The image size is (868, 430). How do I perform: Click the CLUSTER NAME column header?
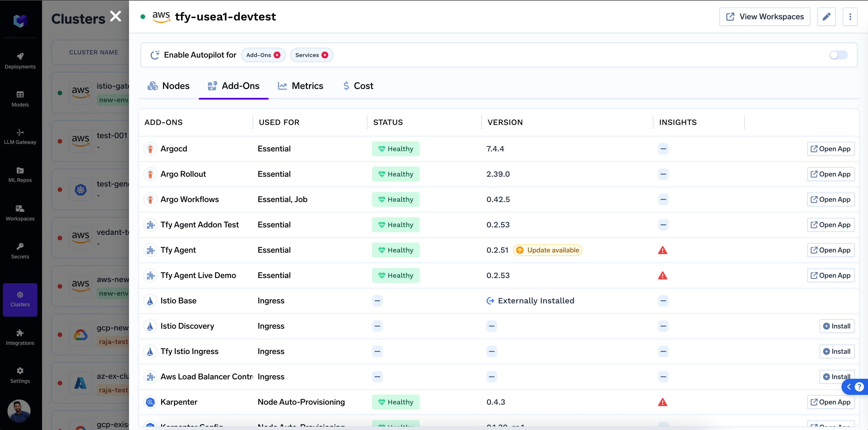point(94,52)
